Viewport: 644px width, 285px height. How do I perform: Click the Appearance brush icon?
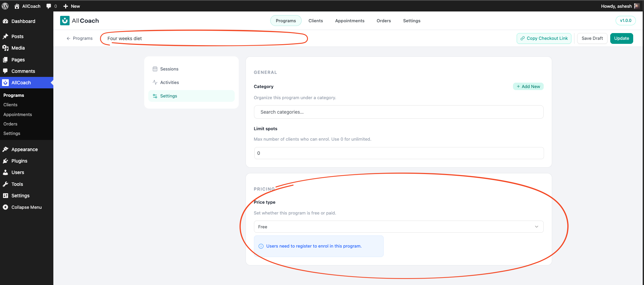point(5,149)
